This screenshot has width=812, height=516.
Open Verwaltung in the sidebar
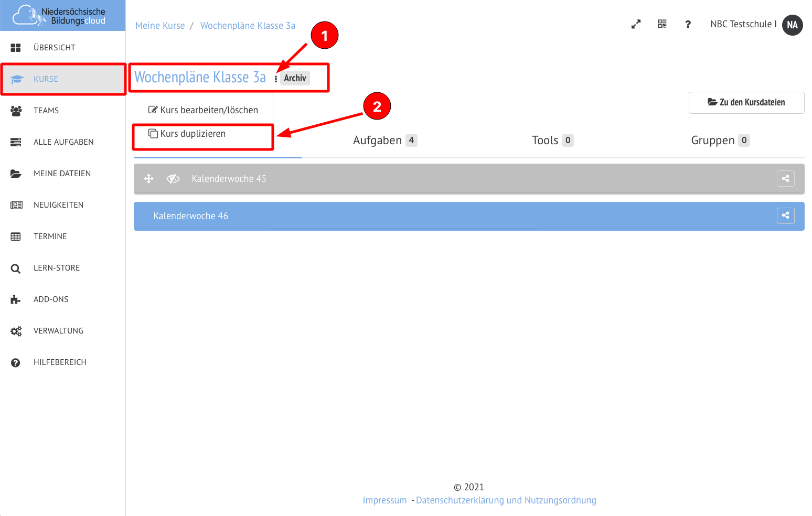pos(58,331)
